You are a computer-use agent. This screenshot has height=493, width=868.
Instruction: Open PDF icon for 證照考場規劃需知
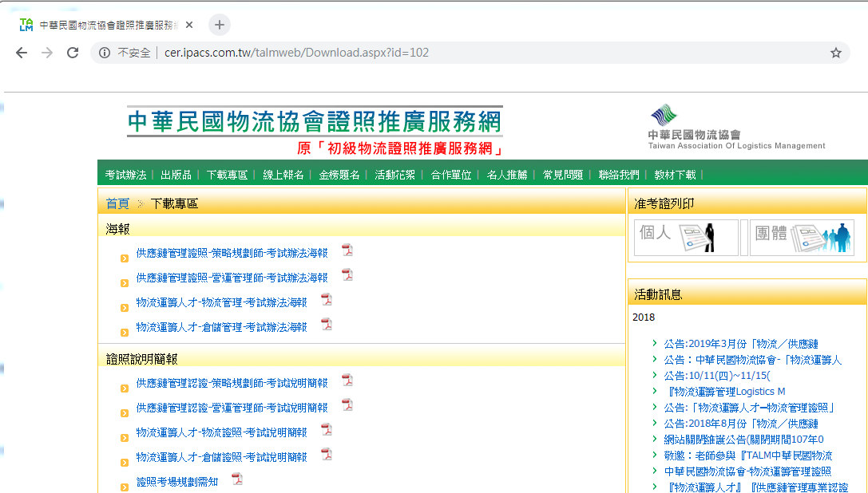[237, 479]
